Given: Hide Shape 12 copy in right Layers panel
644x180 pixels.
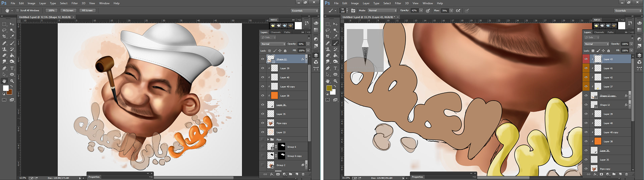Looking at the screenshot, I should (x=586, y=96).
